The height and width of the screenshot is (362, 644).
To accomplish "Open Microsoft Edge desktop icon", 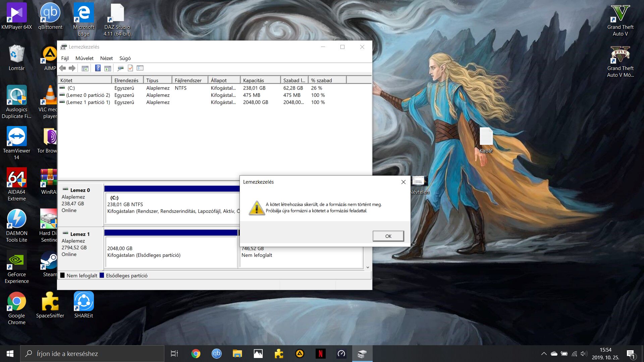I will click(84, 19).
